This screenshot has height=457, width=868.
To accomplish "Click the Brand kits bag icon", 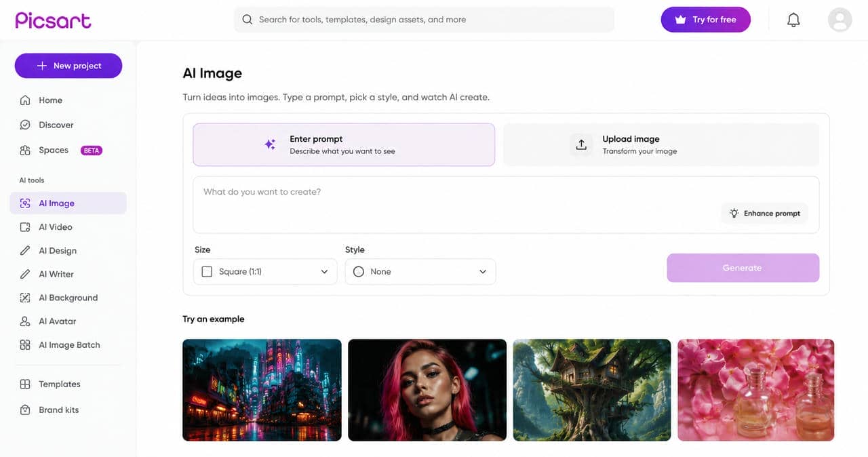I will click(x=25, y=410).
